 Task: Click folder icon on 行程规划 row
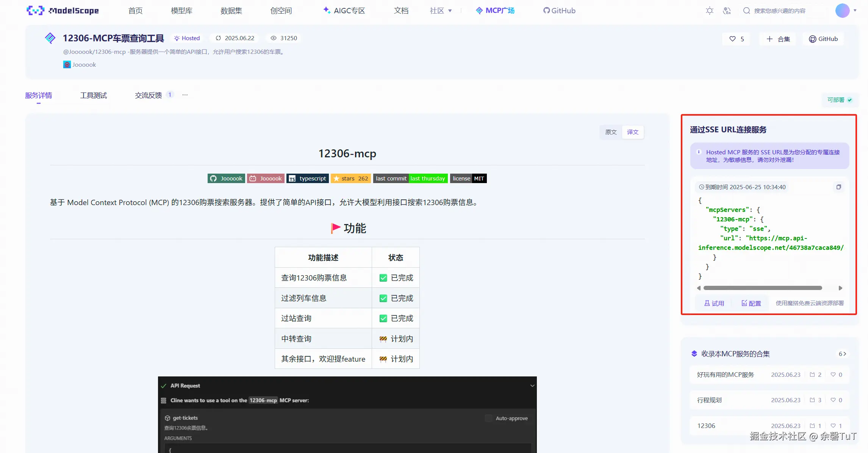812,400
